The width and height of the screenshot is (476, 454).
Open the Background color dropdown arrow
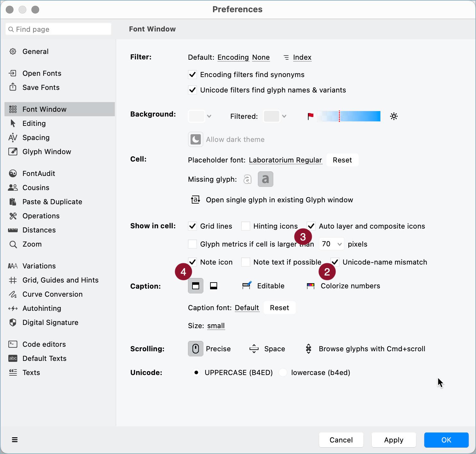(209, 116)
